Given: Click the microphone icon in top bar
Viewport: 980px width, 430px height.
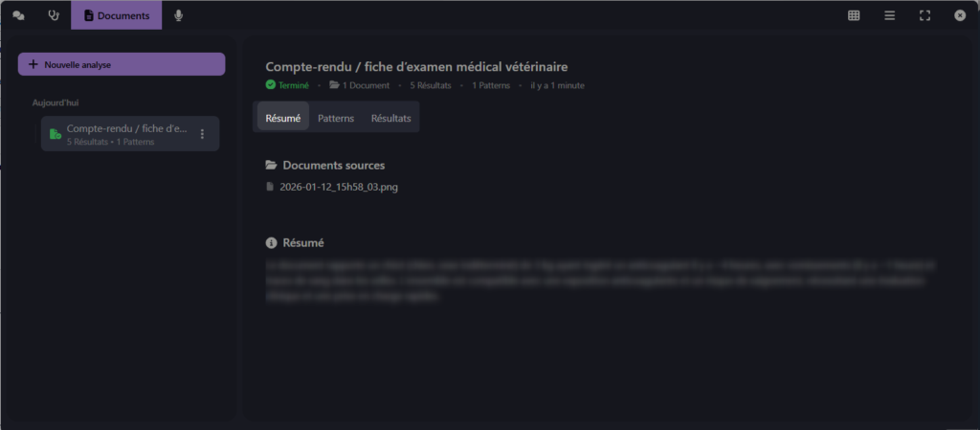Looking at the screenshot, I should [x=179, y=15].
